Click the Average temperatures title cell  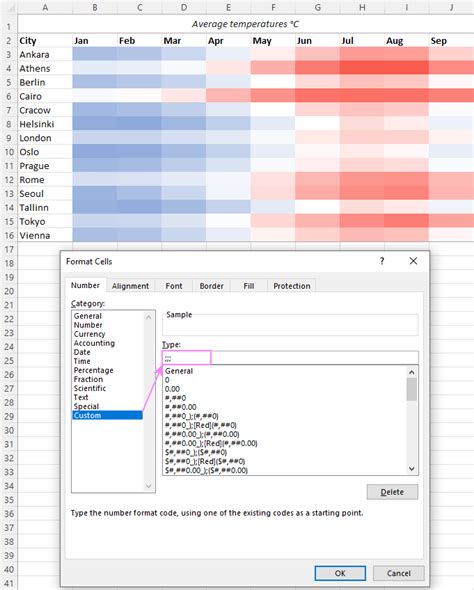click(x=245, y=24)
